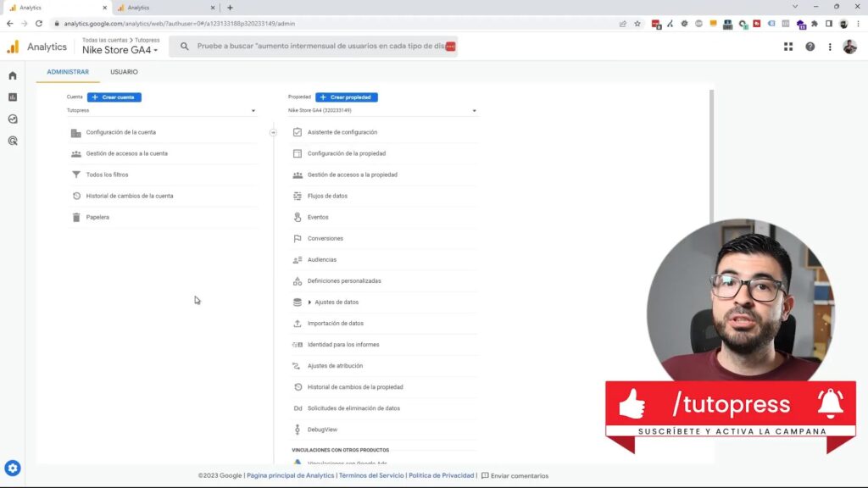Expand Ajustes de datos
The width and height of the screenshot is (868, 488).
(310, 302)
